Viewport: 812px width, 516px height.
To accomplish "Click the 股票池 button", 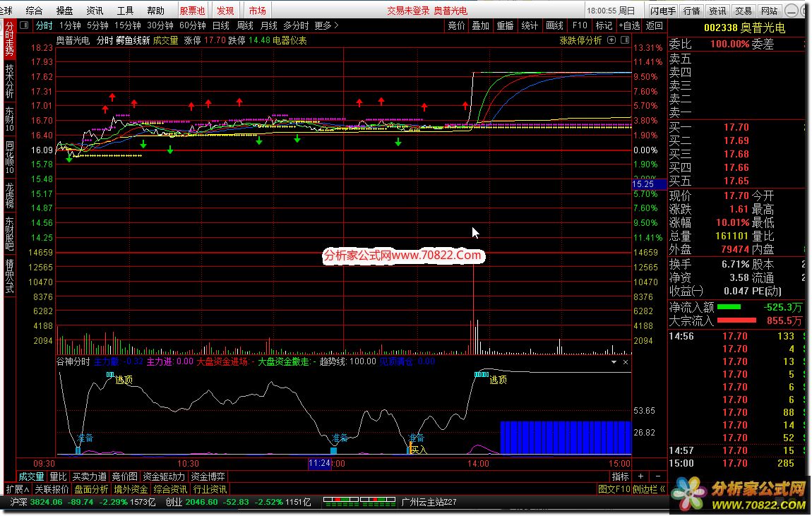I will pyautogui.click(x=192, y=11).
